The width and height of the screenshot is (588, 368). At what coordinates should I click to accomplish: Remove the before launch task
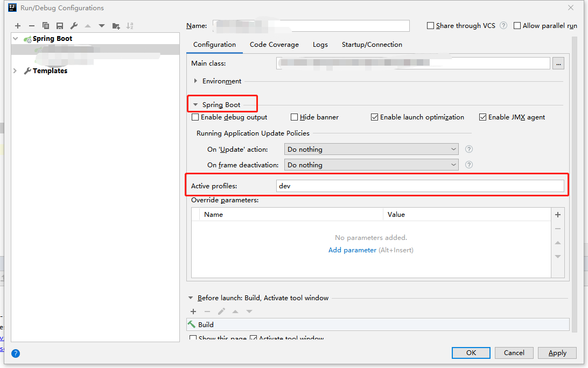207,312
